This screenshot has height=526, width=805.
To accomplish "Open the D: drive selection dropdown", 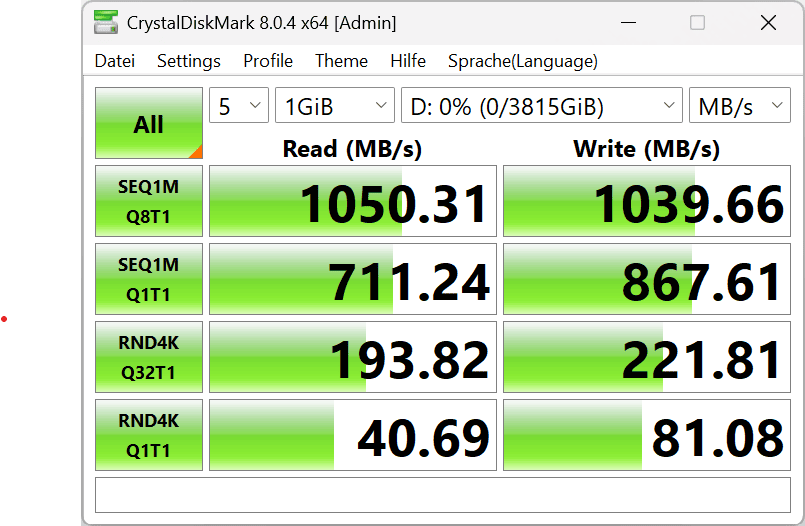I will (x=541, y=106).
